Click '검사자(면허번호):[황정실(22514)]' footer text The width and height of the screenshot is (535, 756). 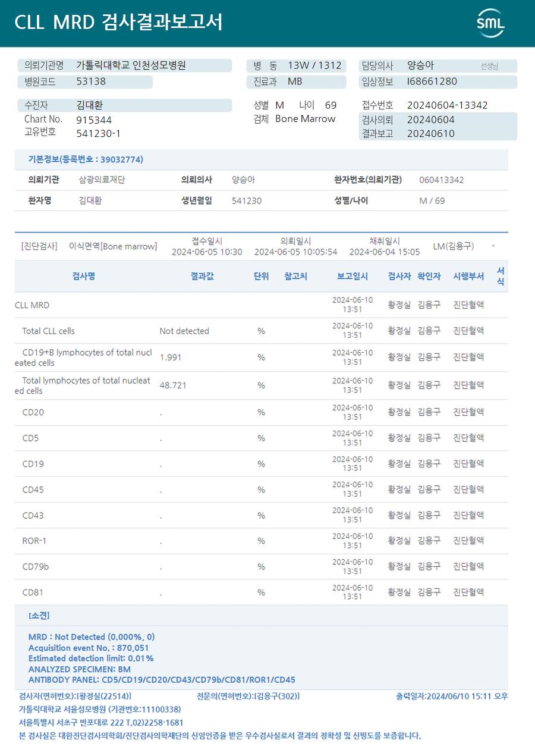coord(75,696)
